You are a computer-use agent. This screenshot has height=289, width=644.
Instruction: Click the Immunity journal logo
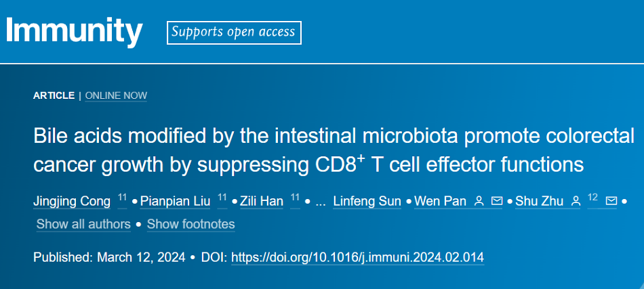point(74,30)
